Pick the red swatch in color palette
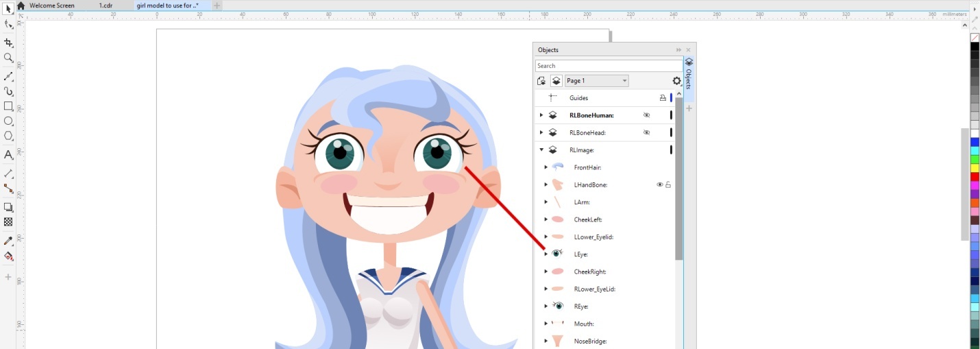The width and height of the screenshot is (980, 349). tap(975, 176)
